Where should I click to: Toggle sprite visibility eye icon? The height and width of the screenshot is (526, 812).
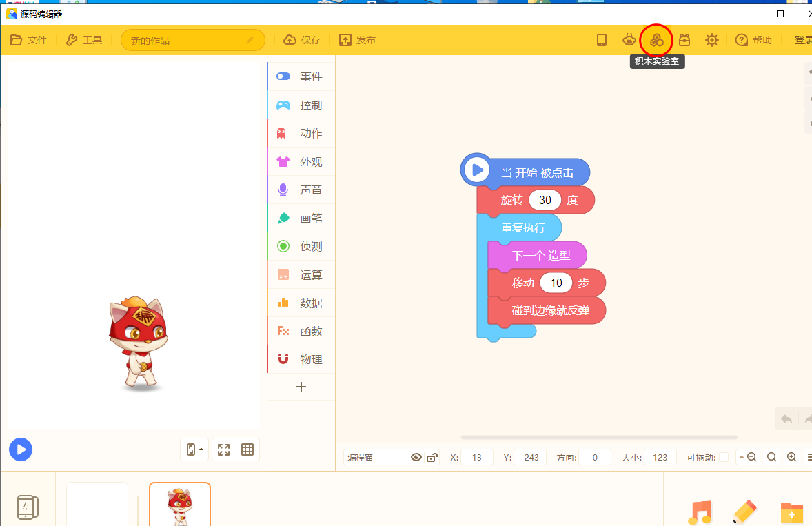416,457
